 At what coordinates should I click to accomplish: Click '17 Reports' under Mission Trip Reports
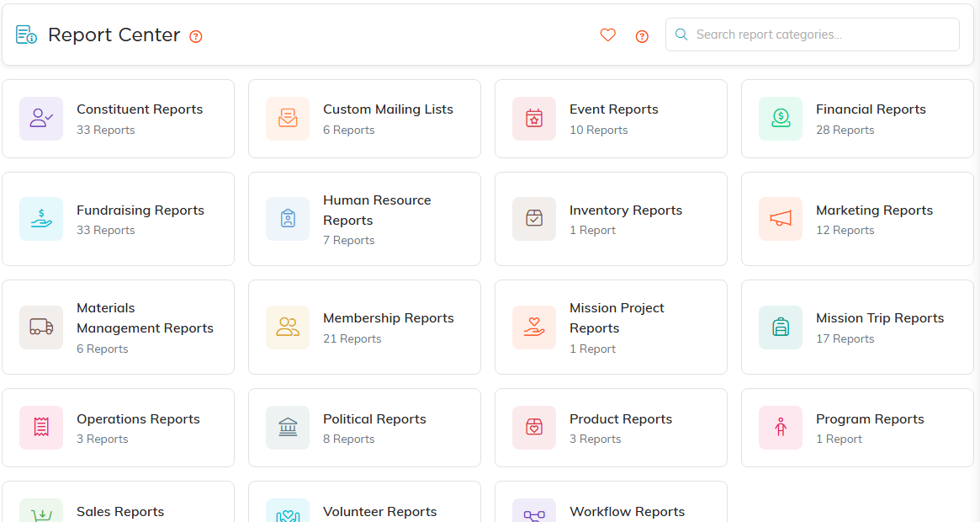click(845, 338)
